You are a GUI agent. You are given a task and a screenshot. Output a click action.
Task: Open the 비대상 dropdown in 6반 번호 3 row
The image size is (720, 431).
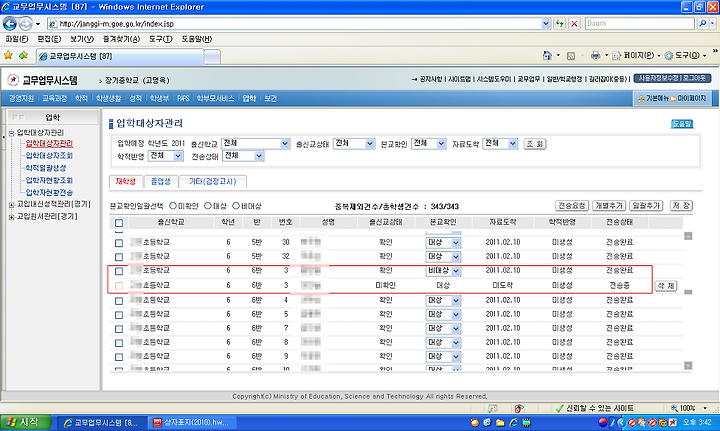(x=443, y=271)
